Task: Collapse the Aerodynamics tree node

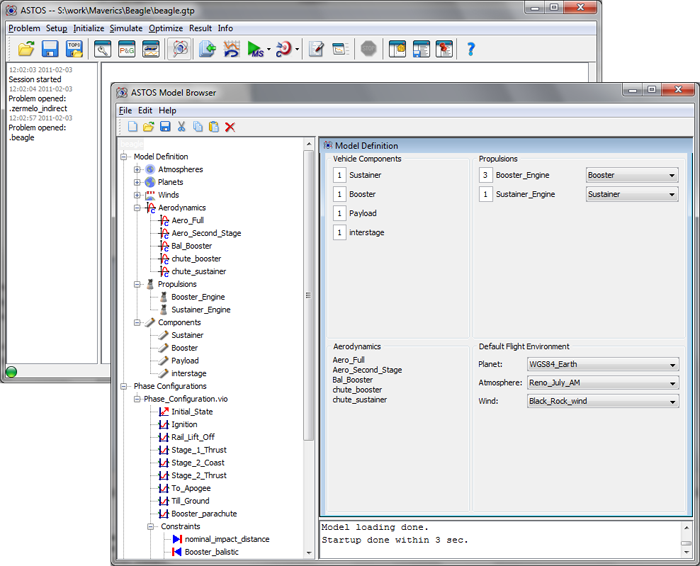Action: pos(137,208)
